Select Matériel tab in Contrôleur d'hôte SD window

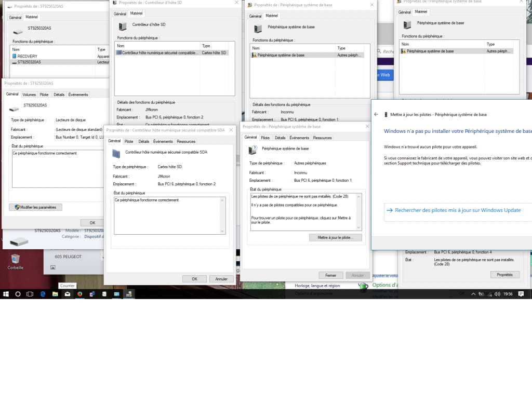(136, 13)
